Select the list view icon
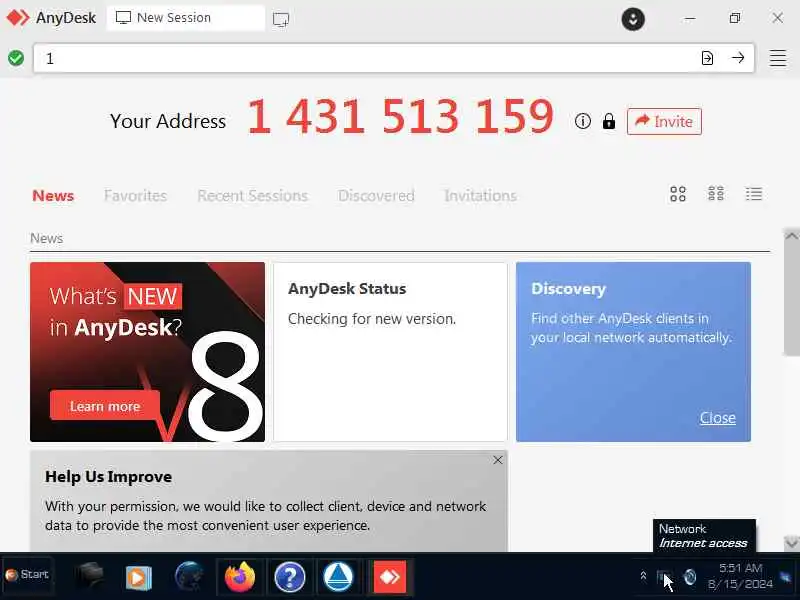 (x=754, y=194)
